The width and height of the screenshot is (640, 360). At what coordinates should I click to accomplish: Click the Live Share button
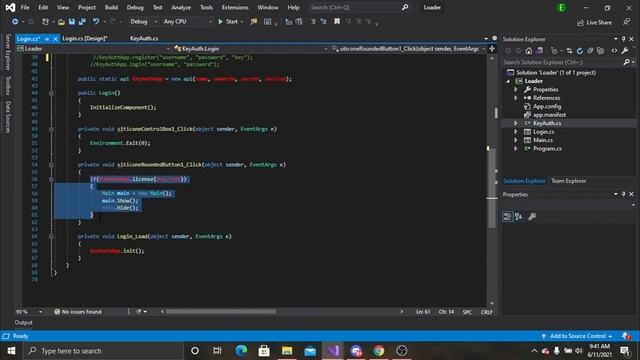click(x=594, y=22)
